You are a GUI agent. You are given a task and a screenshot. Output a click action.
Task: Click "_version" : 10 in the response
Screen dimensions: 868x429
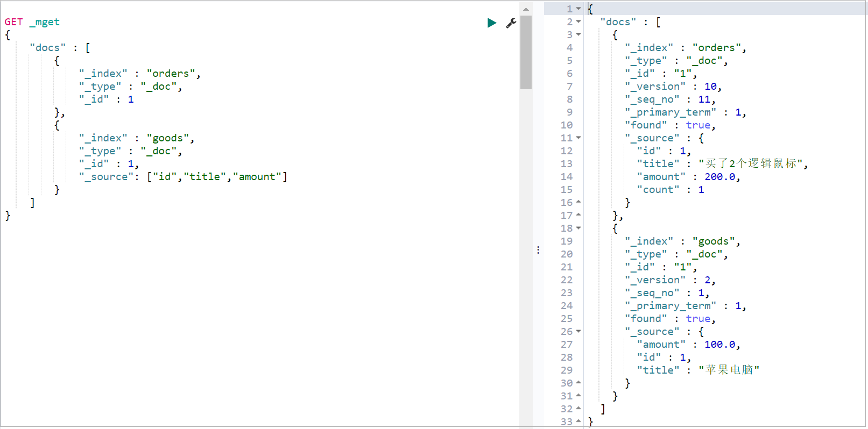pos(673,87)
